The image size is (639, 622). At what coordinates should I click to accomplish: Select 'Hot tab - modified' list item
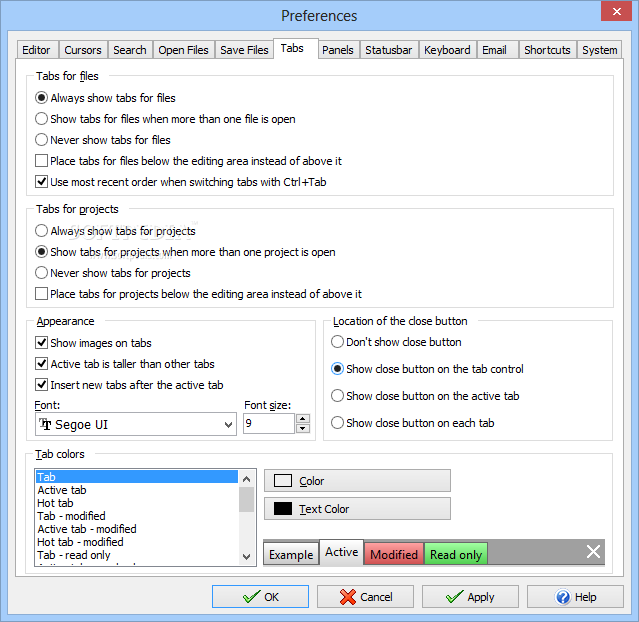[137, 542]
